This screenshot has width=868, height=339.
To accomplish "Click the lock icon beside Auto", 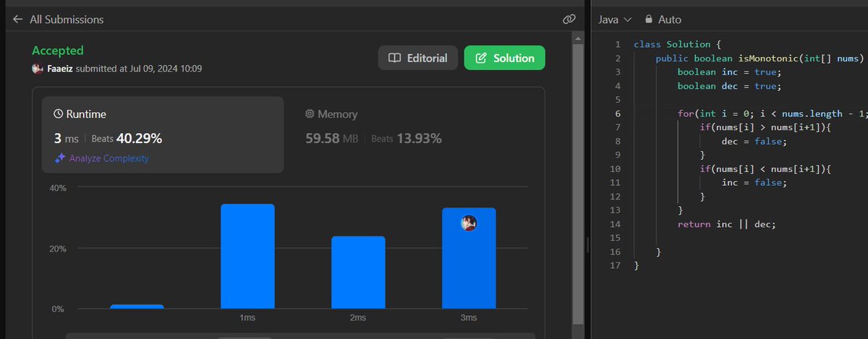I will pyautogui.click(x=649, y=20).
